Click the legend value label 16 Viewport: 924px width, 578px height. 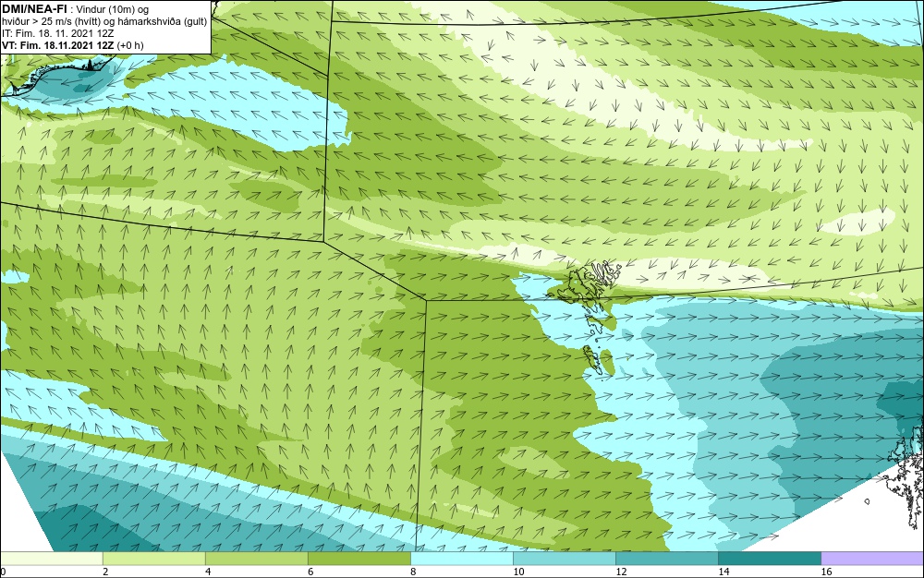coord(826,572)
